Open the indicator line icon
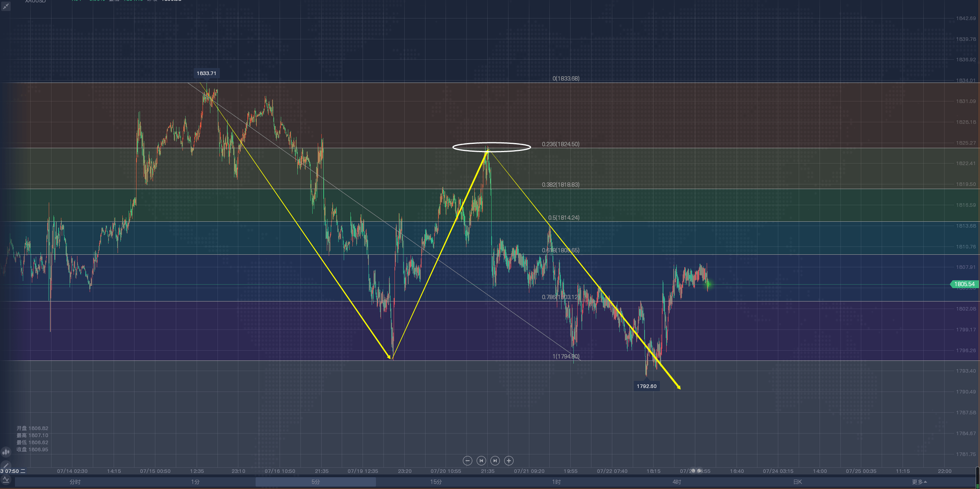Image resolution: width=980 pixels, height=489 pixels. tap(6, 480)
